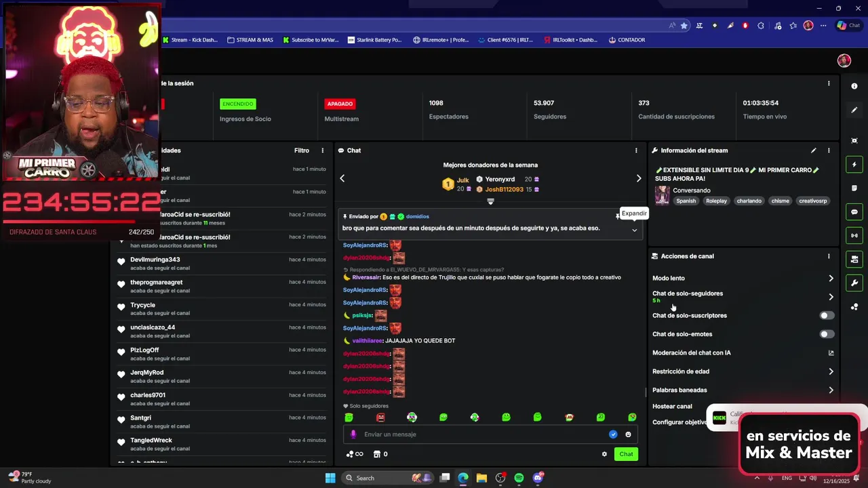Click Devilmuringa343 follower entry
The height and width of the screenshot is (488, 868).
tap(222, 264)
